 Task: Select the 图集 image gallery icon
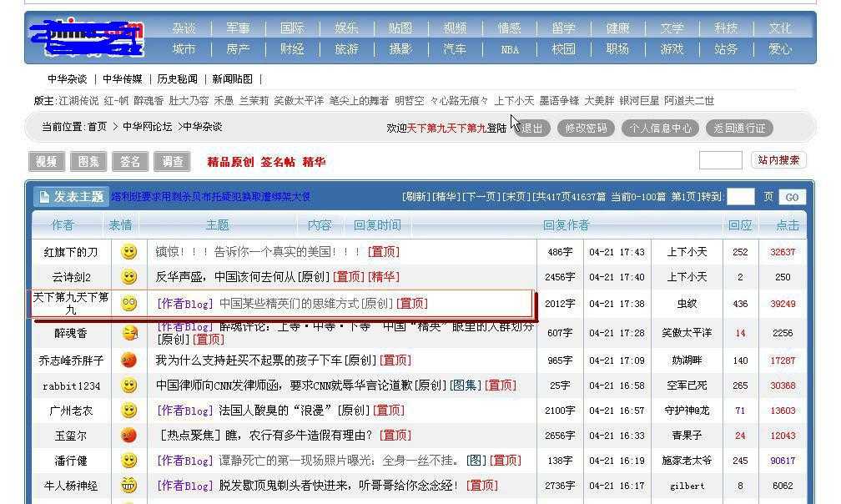[88, 161]
